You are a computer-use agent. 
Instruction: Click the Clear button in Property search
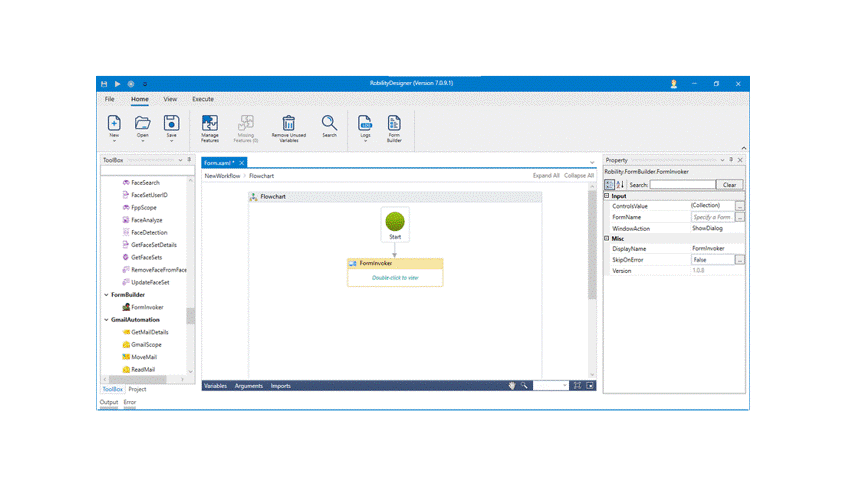(730, 185)
